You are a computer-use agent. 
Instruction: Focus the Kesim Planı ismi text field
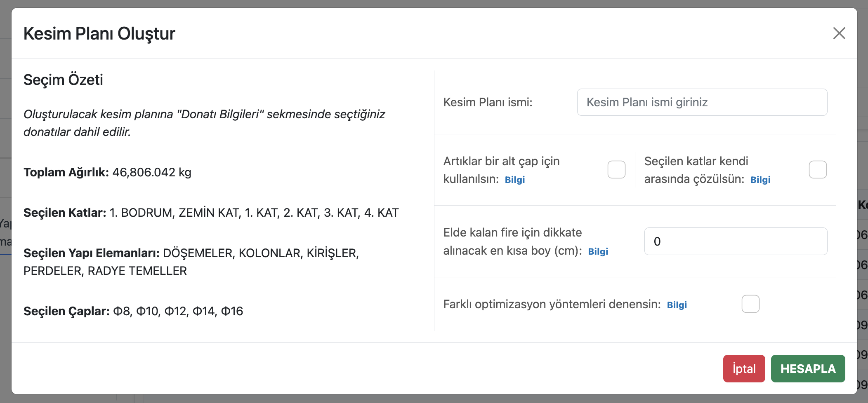point(702,102)
